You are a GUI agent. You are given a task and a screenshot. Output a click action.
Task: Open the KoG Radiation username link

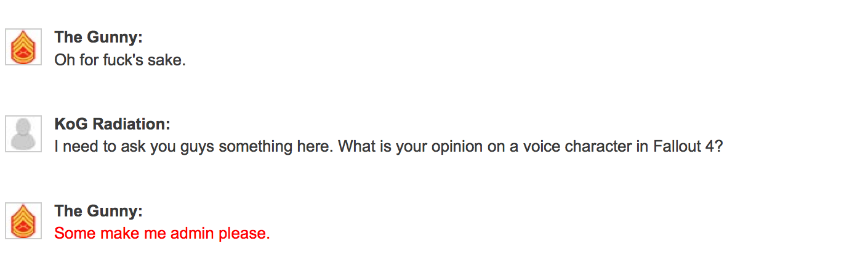click(x=112, y=125)
